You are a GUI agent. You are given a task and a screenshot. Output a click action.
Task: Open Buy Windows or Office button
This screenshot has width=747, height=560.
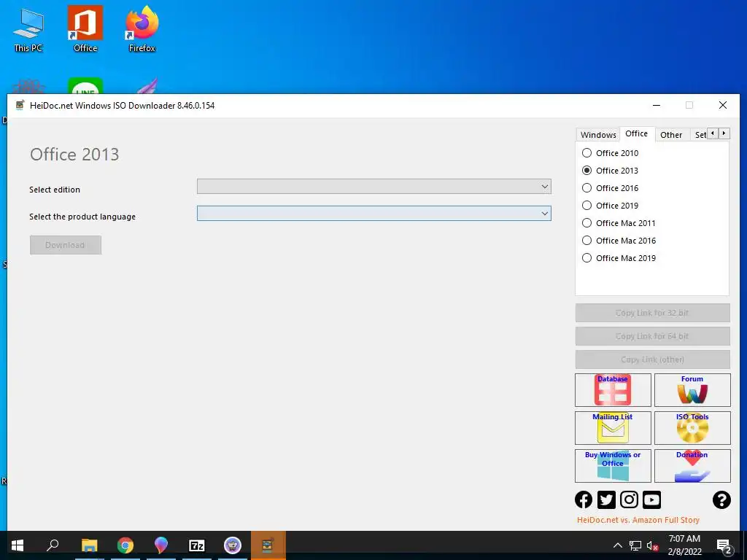[613, 466]
